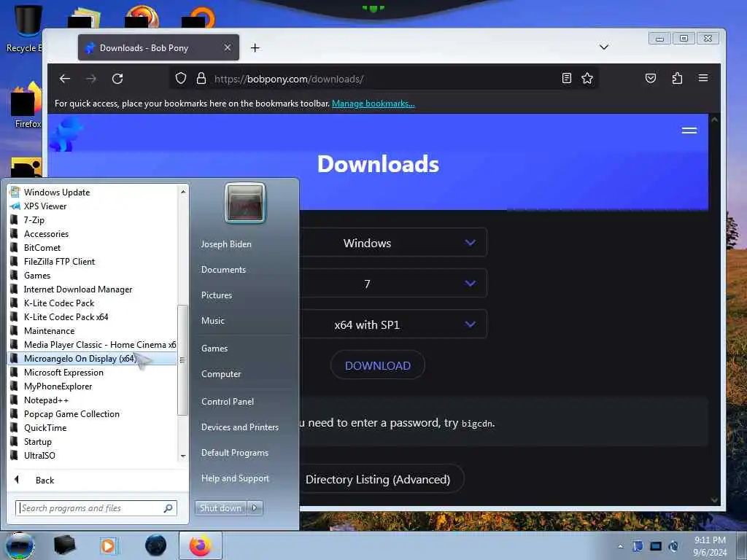Open Documents from Start menu
Viewport: 747px width, 560px height.
[223, 270]
